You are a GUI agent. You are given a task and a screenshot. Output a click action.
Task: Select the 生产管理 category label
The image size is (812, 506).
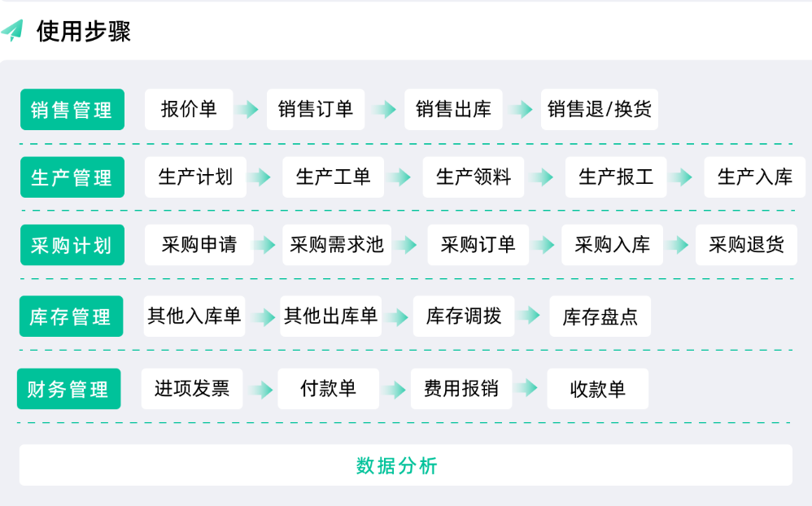click(72, 177)
